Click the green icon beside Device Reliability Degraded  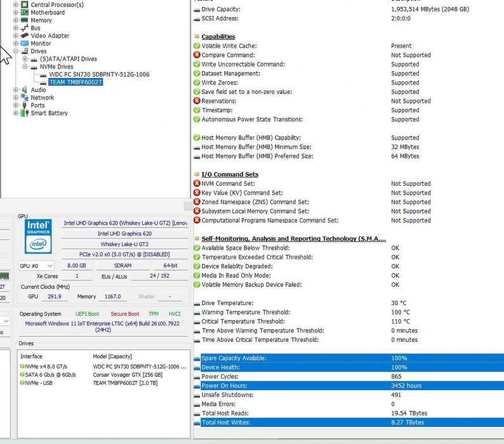tap(197, 266)
